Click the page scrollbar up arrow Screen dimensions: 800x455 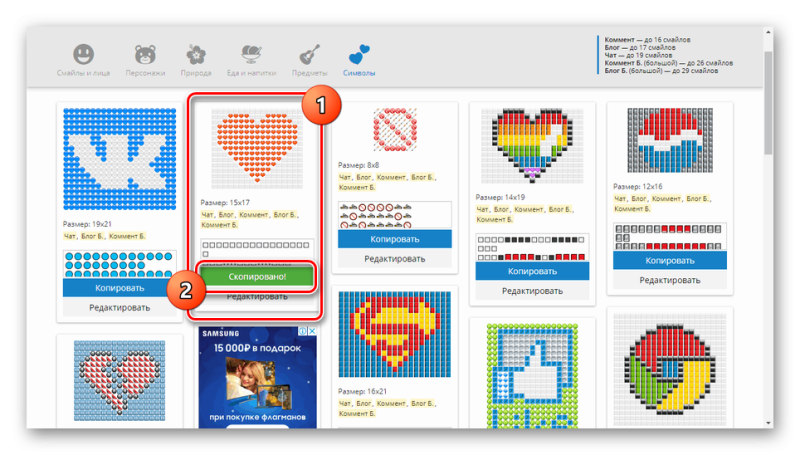pos(768,32)
